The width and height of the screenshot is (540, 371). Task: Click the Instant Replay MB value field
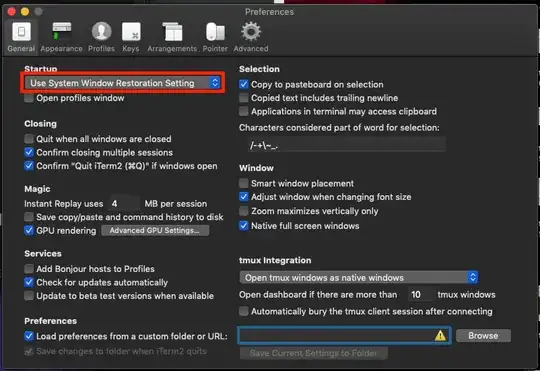125,204
